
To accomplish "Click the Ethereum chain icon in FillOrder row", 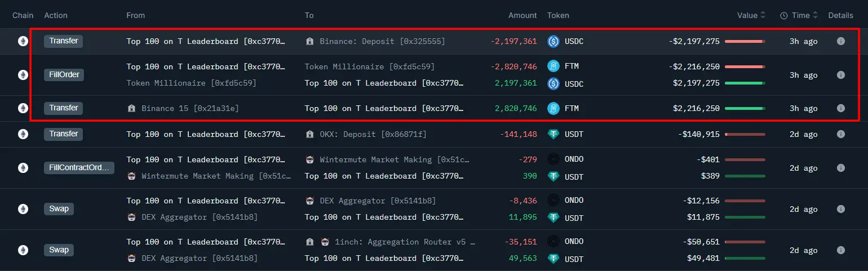I will [x=23, y=75].
